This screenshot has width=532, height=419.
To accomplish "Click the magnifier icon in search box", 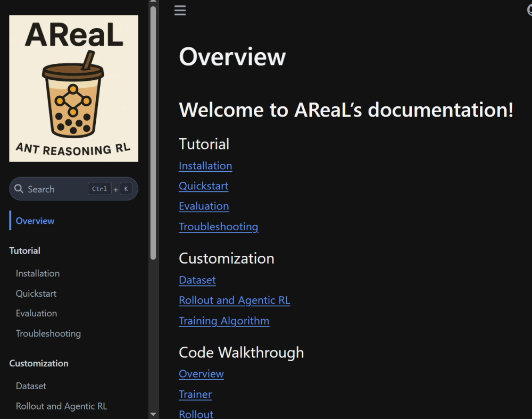I will click(x=19, y=189).
